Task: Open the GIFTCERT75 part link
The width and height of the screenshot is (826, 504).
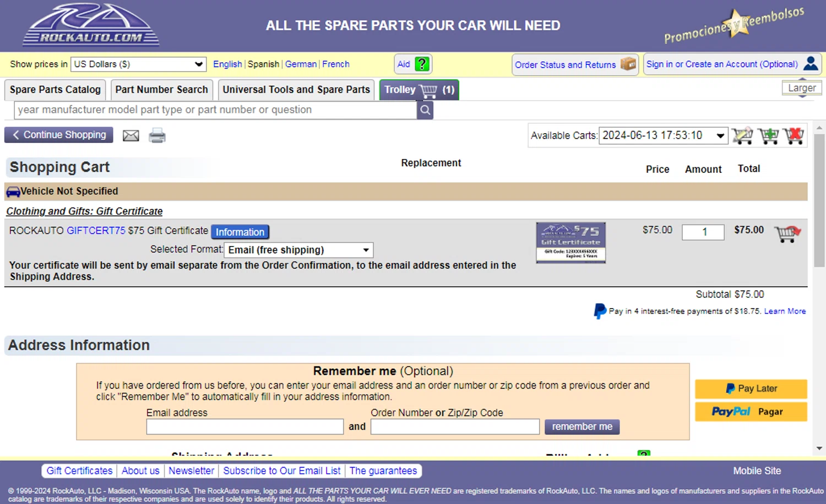Action: (x=96, y=231)
